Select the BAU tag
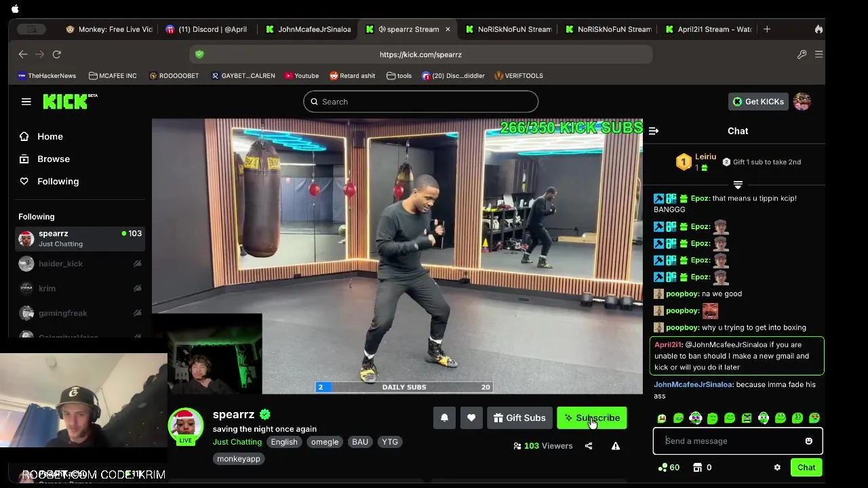Viewport: 868px width, 488px height. point(360,442)
